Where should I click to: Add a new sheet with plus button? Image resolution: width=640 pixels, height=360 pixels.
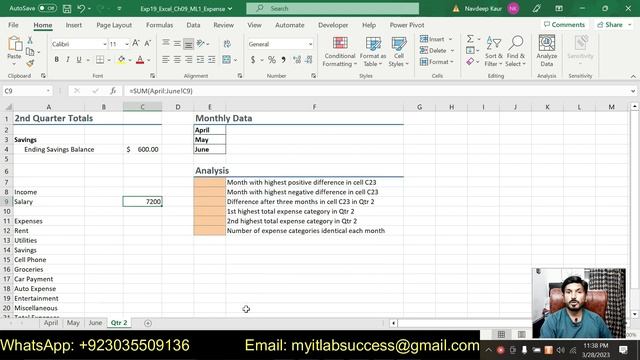[x=148, y=323]
